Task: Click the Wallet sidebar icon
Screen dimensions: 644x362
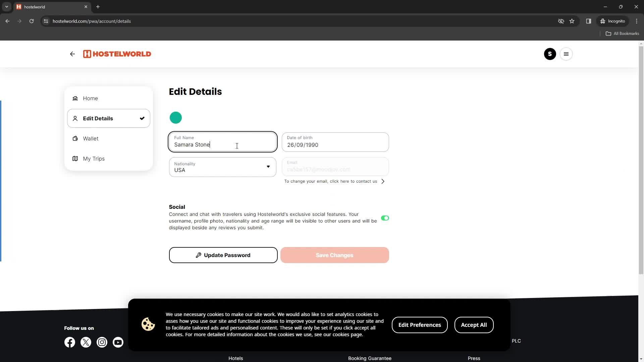Action: (x=75, y=138)
